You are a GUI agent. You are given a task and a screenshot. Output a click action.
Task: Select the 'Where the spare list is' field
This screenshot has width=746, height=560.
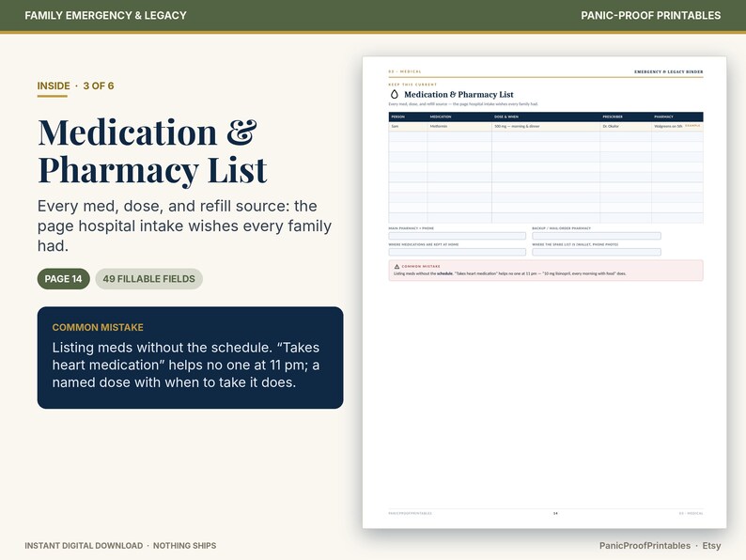[x=597, y=252]
